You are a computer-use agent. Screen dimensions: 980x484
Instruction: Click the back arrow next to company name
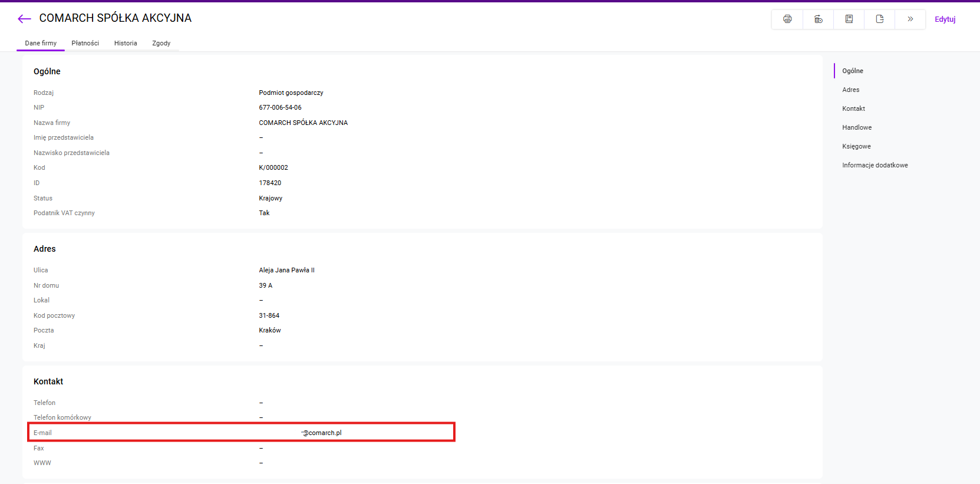[x=24, y=19]
